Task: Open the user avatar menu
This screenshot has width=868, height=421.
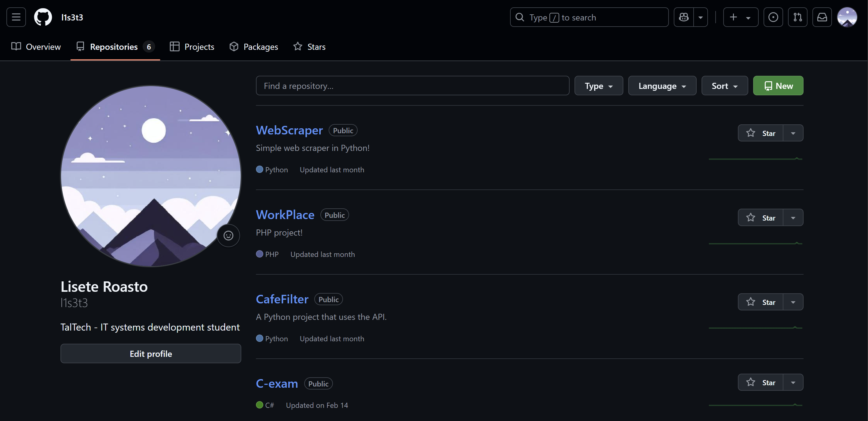Action: tap(847, 17)
